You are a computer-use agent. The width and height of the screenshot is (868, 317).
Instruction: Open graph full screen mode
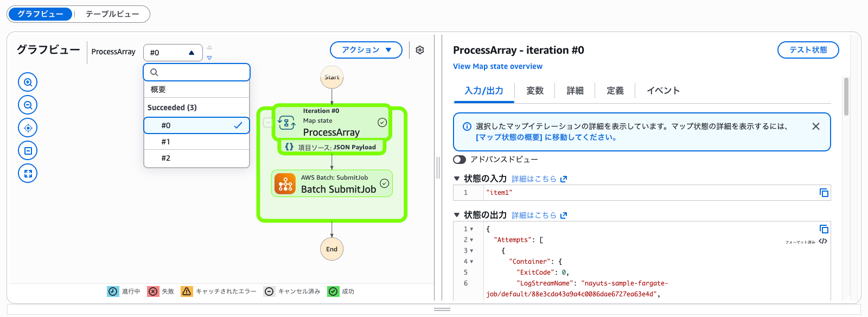[27, 173]
